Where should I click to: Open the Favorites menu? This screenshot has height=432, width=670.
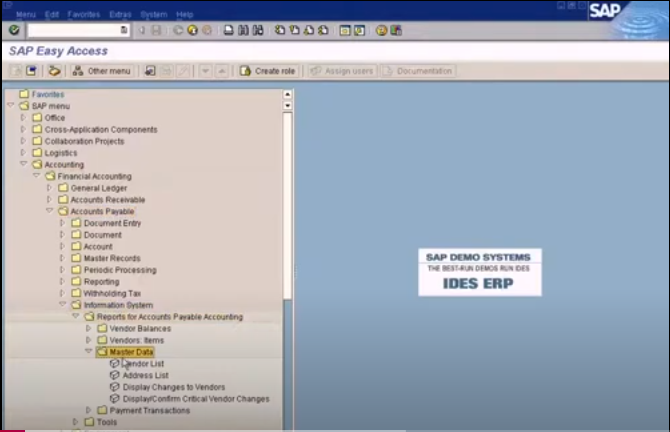(x=84, y=14)
